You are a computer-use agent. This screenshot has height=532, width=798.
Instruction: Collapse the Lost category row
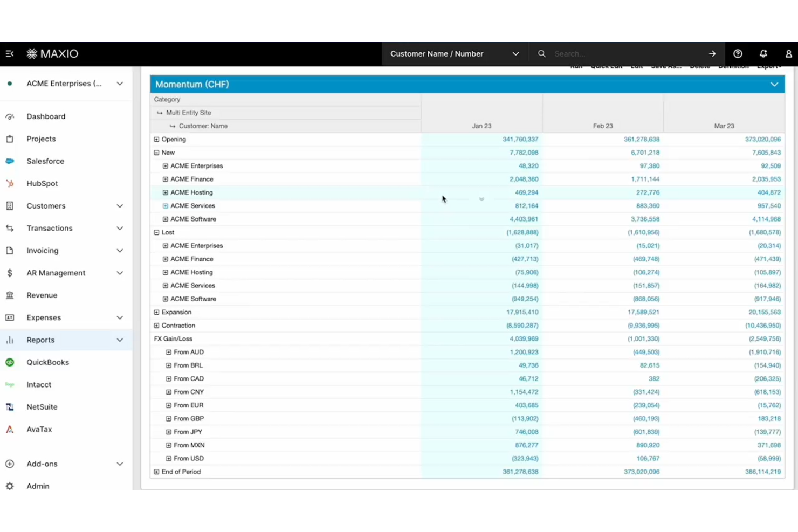point(156,232)
